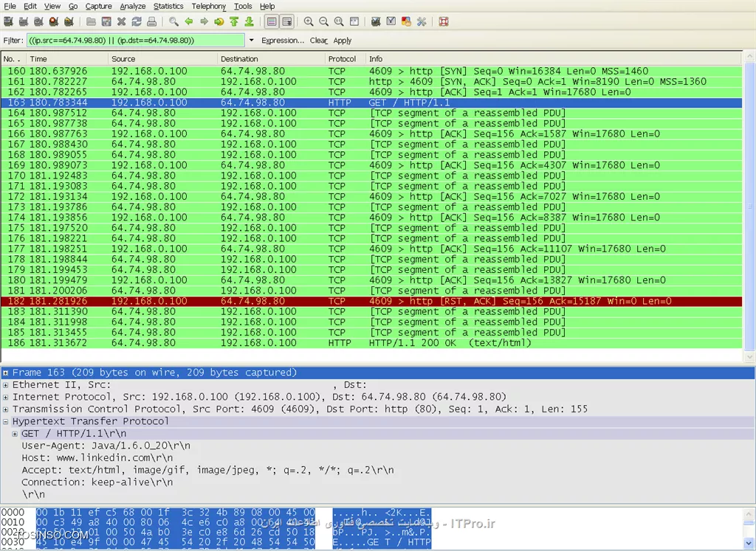Image resolution: width=756 pixels, height=551 pixels.
Task: Open the Analyze menu
Action: pos(133,6)
